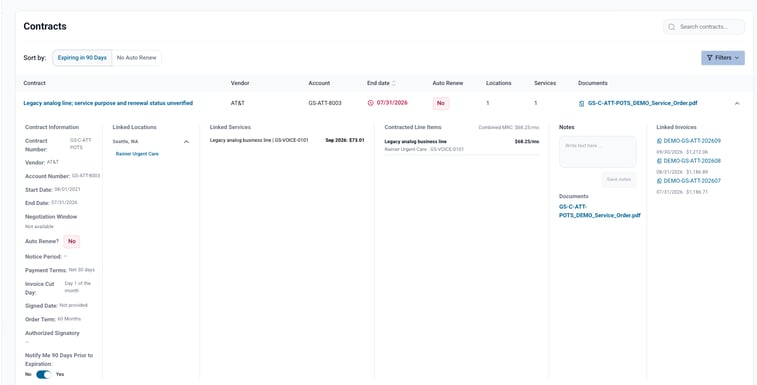757x385 pixels.
Task: Open the Service_Order.pdf link under Notes Documents
Action: (600, 211)
